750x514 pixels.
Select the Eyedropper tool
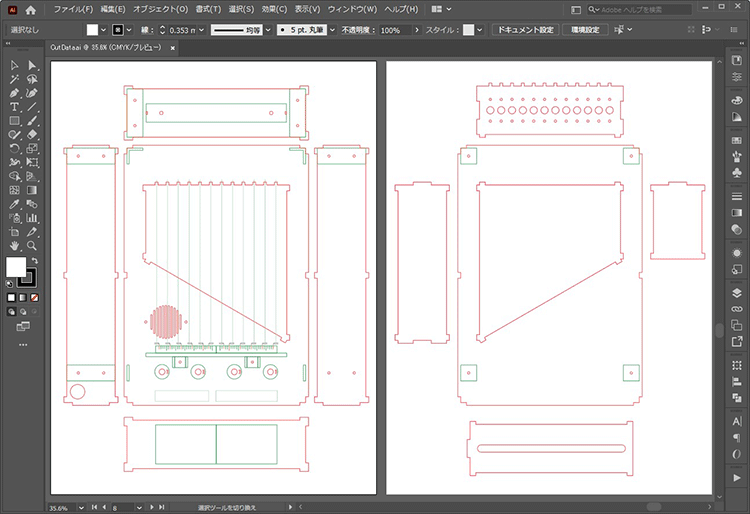point(15,203)
